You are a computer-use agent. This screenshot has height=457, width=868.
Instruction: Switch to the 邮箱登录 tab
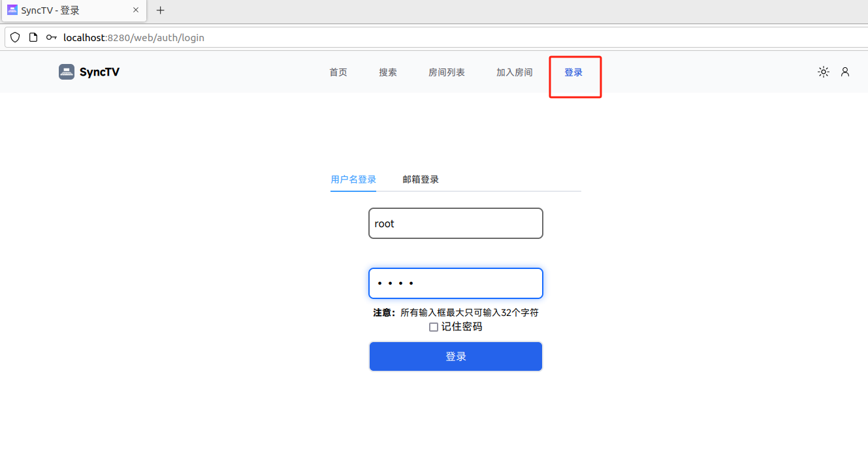click(x=421, y=180)
